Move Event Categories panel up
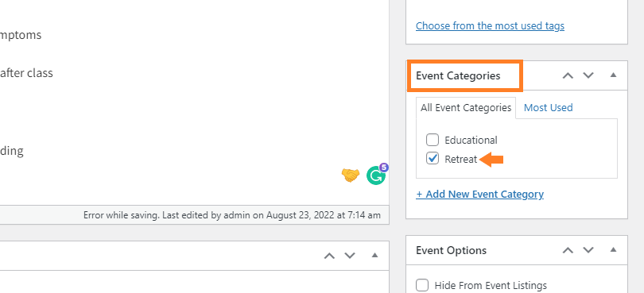The height and width of the screenshot is (293, 644). [568, 75]
